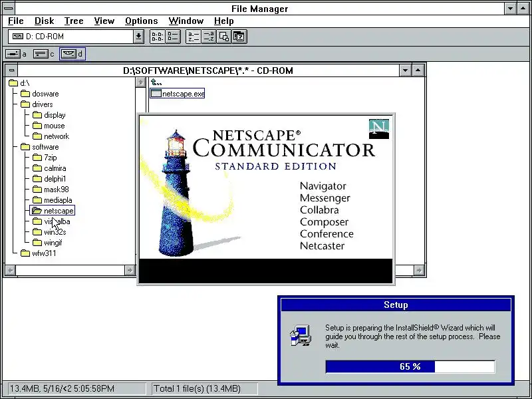Viewport: 532px width, 399px height.
Task: Open the drive selection dropdown arrow
Action: [138, 37]
